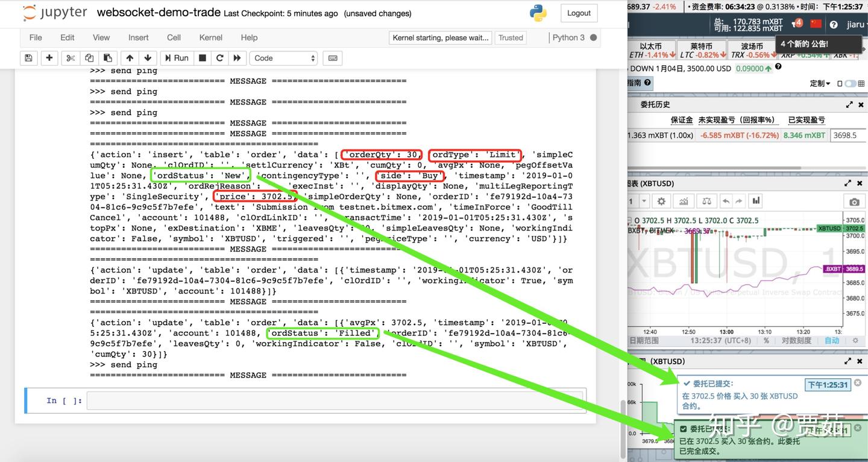Copy selected cells in the Jupyter toolbar
The image size is (868, 462).
pos(89,58)
